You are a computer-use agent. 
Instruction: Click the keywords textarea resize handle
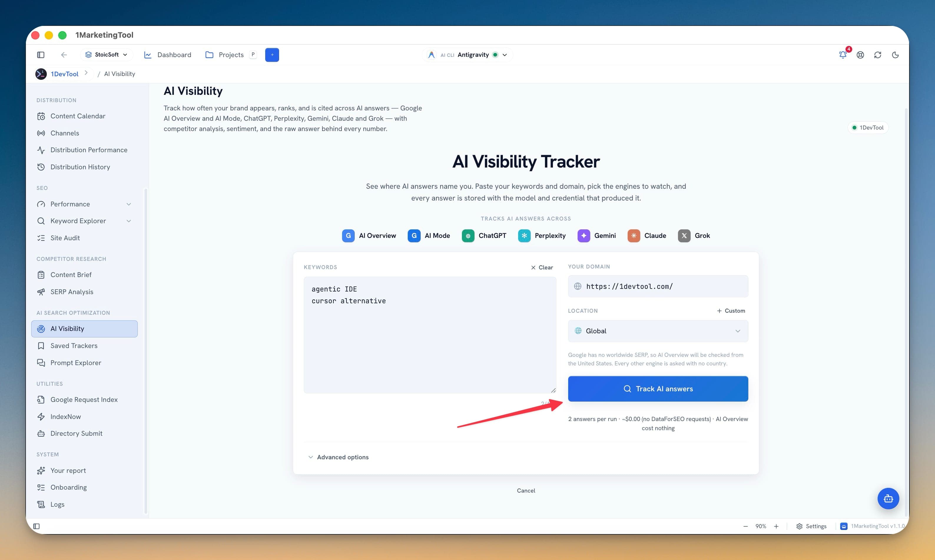(553, 390)
